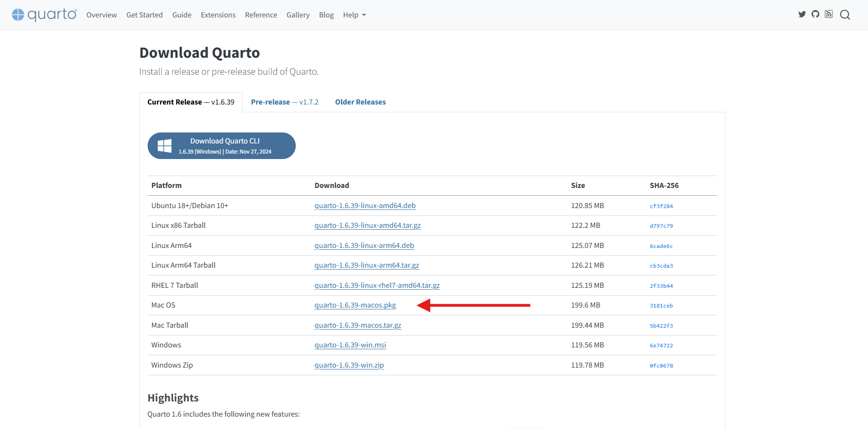Open the Reference nav item
This screenshot has height=429, width=868.
tap(261, 15)
